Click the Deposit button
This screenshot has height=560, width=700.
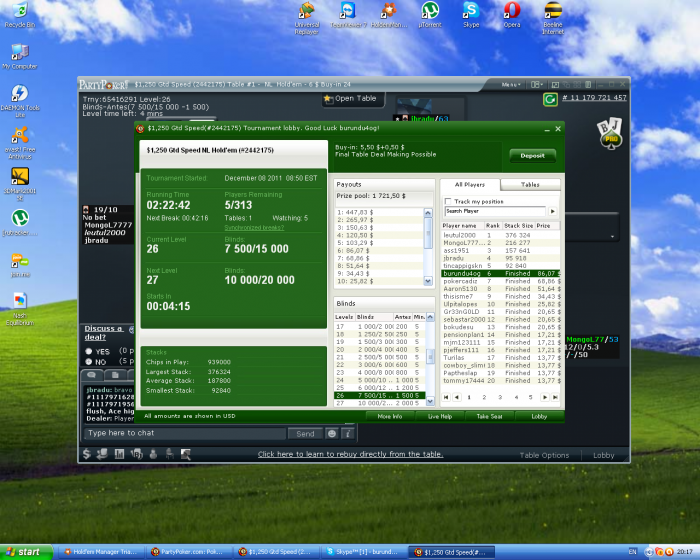[533, 156]
